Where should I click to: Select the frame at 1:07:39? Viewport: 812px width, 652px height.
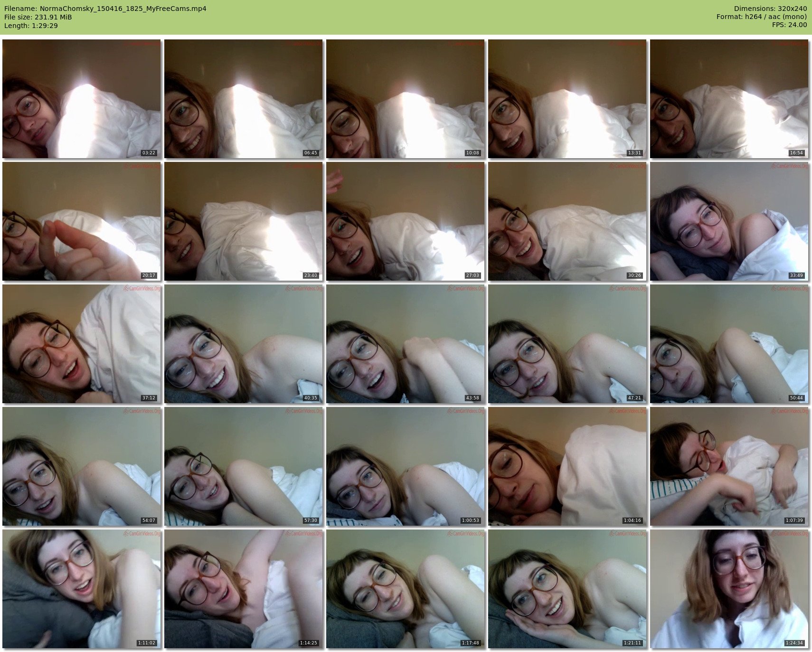(x=729, y=466)
